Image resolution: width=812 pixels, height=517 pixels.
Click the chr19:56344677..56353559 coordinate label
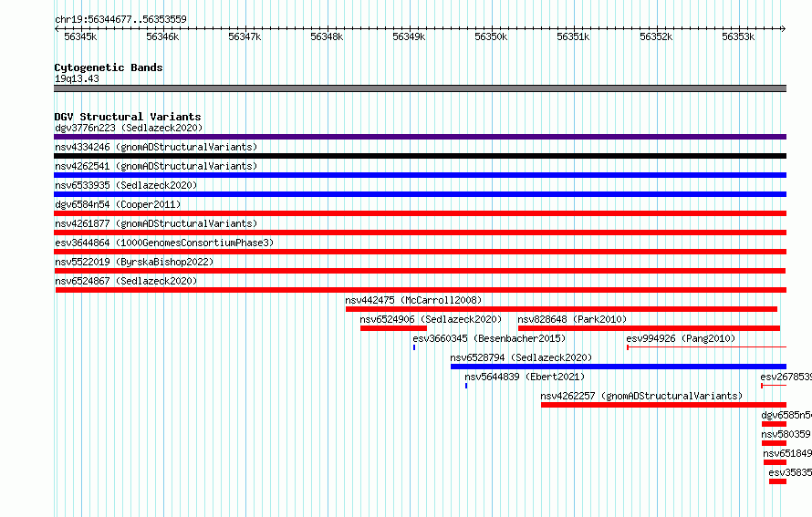pyautogui.click(x=120, y=19)
